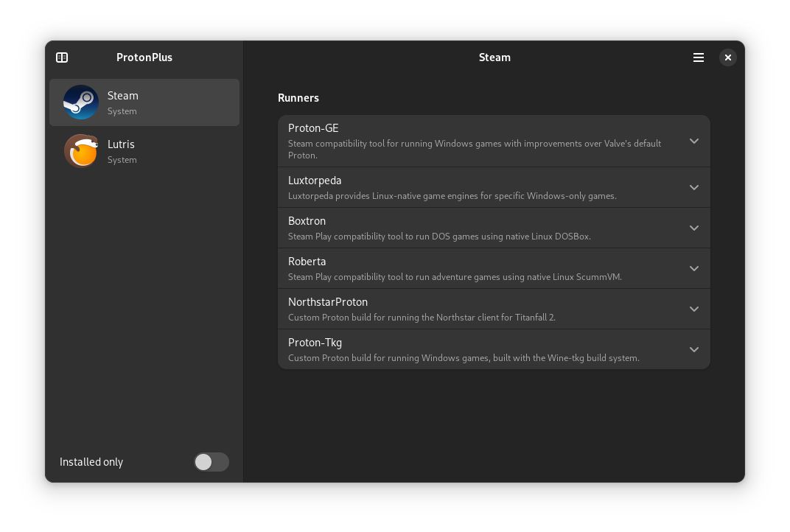
Task: Click the Steam logo in the sidebar
Action: 81,102
